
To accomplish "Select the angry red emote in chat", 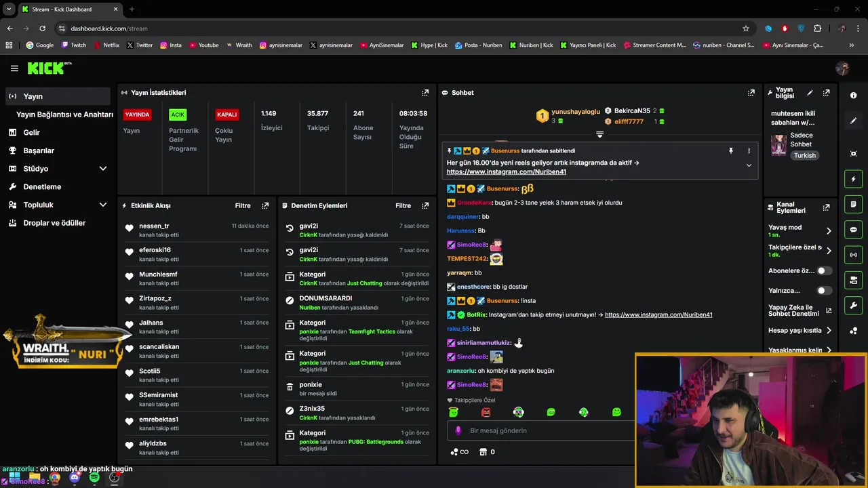I will click(x=486, y=412).
